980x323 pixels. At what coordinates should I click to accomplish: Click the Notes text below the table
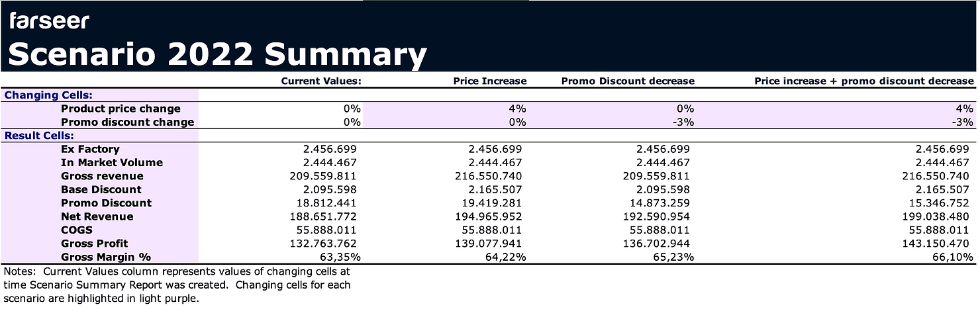176,285
